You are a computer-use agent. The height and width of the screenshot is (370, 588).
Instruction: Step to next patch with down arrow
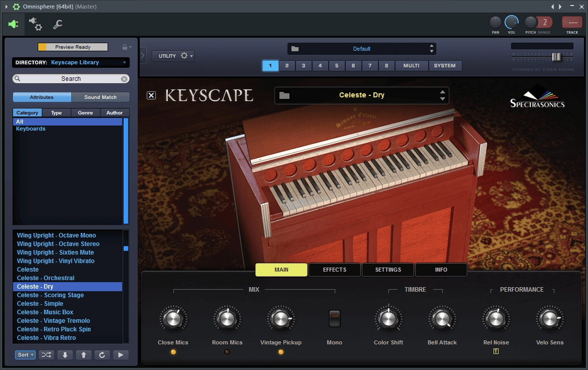(x=65, y=354)
